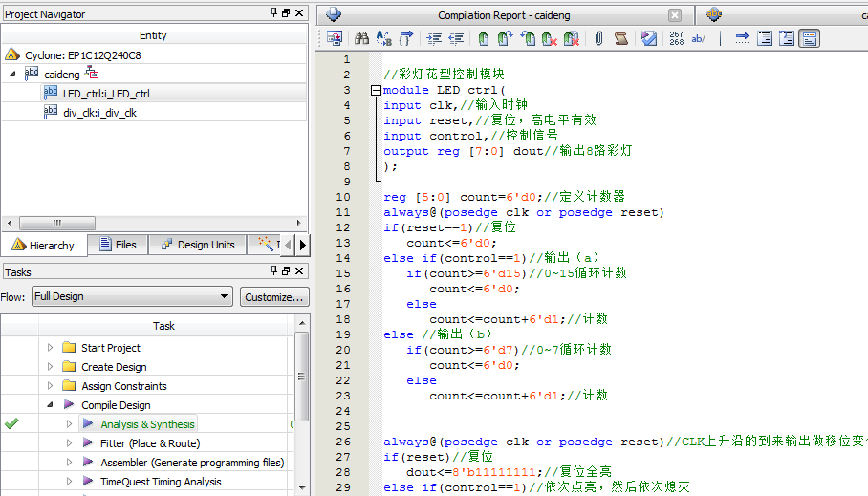Click the decrease indent icon
The width and height of the screenshot is (868, 496).
pyautogui.click(x=456, y=38)
